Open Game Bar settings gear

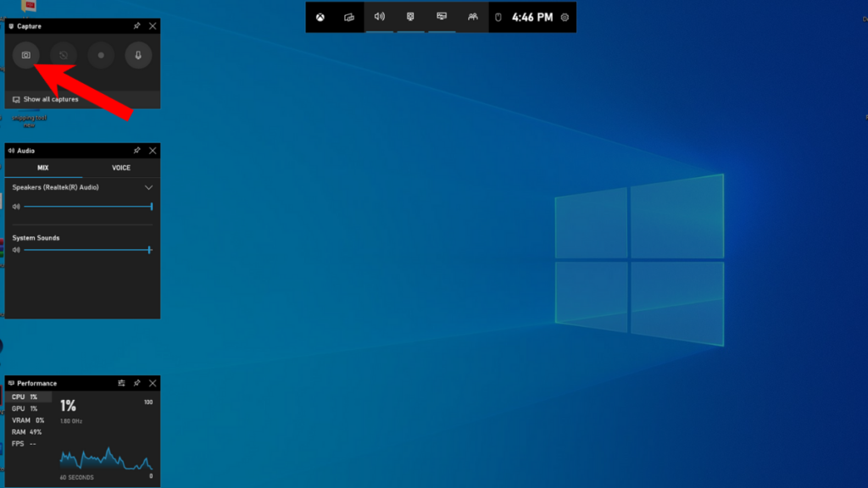click(565, 17)
